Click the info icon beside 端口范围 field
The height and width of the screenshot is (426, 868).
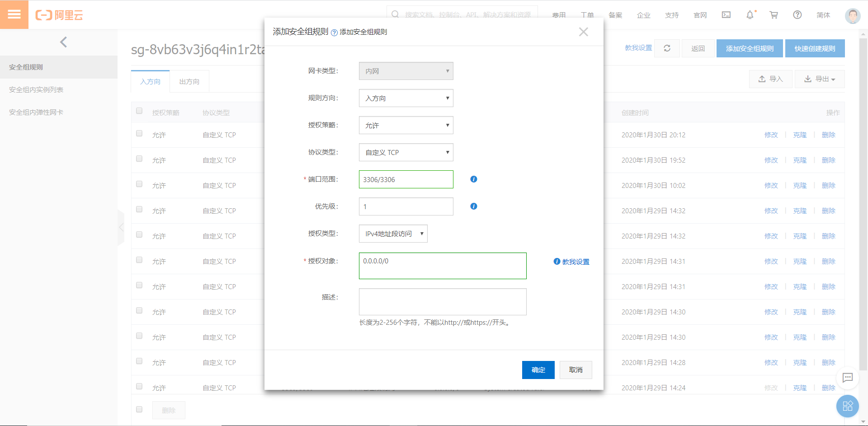click(x=473, y=179)
